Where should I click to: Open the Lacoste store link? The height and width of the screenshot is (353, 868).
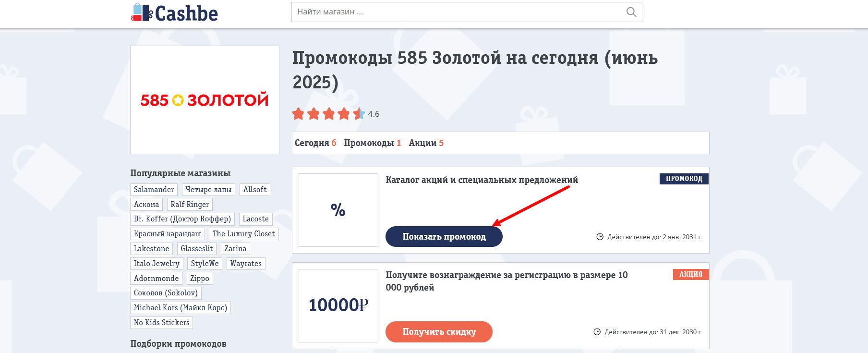pos(255,219)
